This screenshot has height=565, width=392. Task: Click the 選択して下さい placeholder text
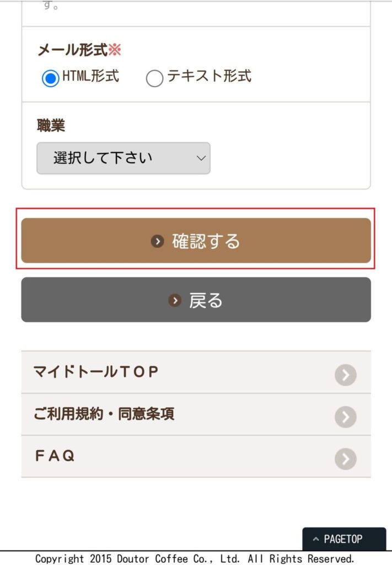tap(103, 158)
